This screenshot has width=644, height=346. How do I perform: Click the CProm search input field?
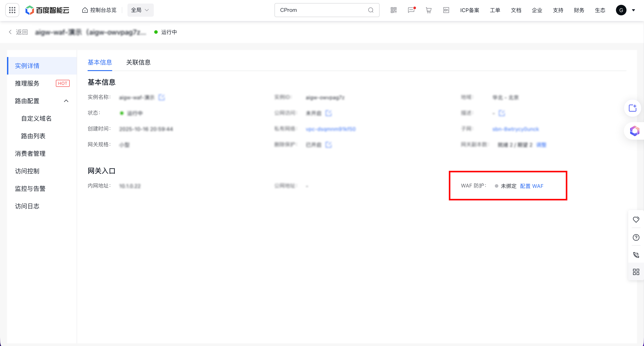point(321,10)
